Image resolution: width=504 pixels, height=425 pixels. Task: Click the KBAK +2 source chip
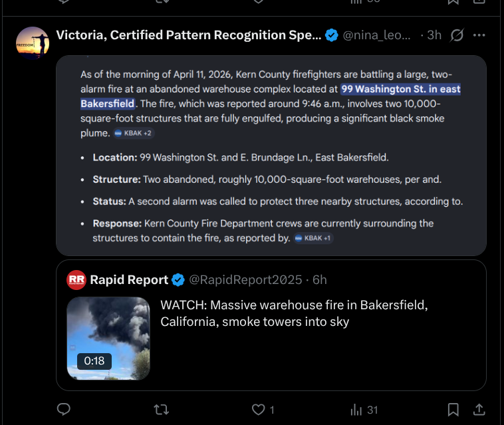tap(133, 133)
